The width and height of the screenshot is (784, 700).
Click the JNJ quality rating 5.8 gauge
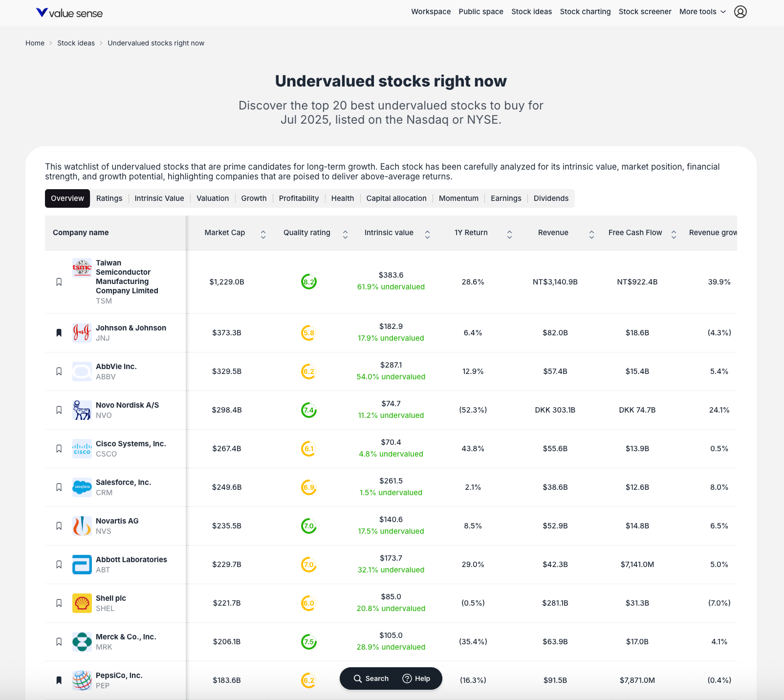click(x=309, y=333)
